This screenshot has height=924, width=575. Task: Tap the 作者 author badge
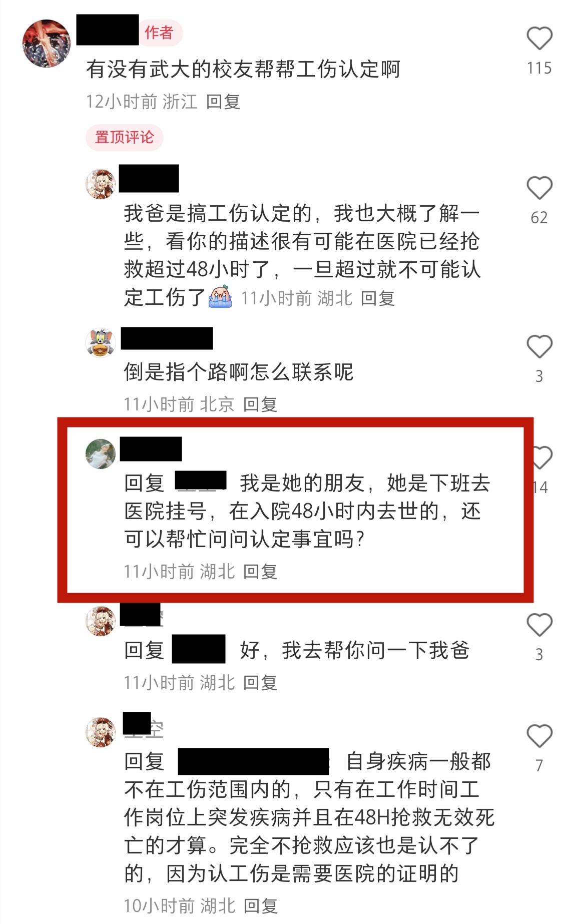pos(159,33)
